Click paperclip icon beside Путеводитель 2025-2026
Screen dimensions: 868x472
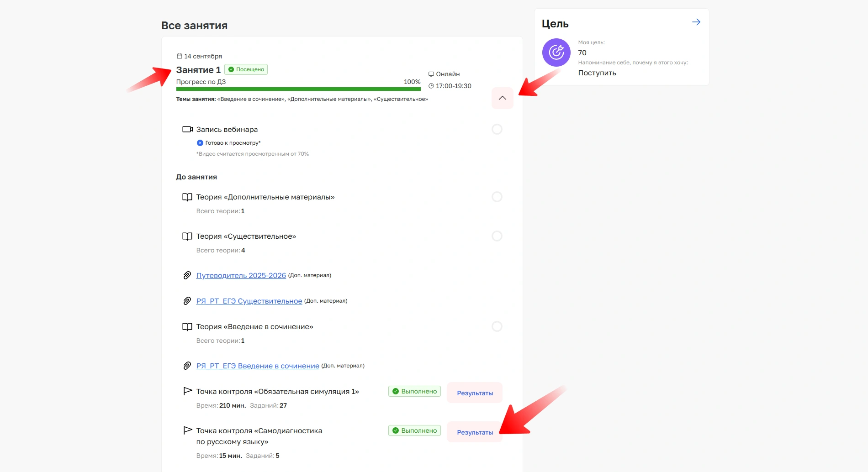(x=187, y=275)
